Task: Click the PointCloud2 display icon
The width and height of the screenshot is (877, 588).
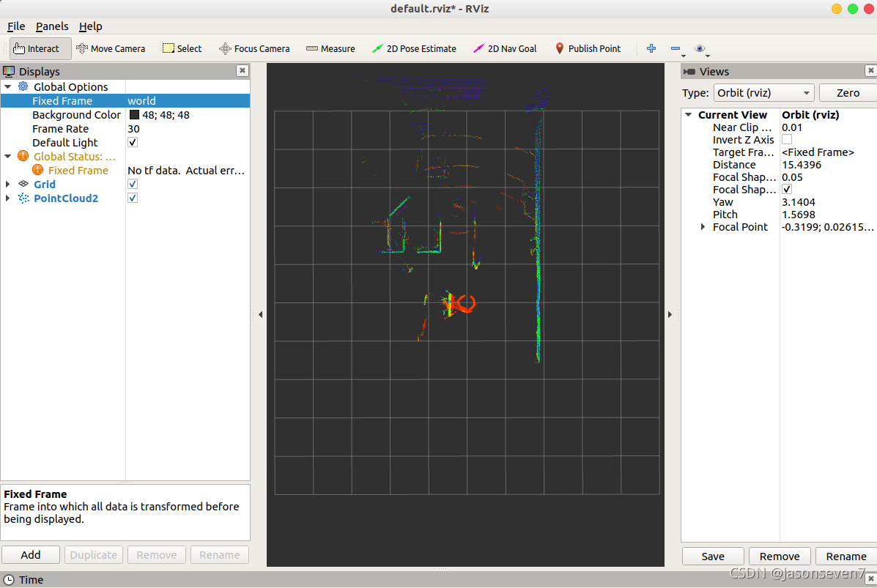Action: click(x=23, y=198)
